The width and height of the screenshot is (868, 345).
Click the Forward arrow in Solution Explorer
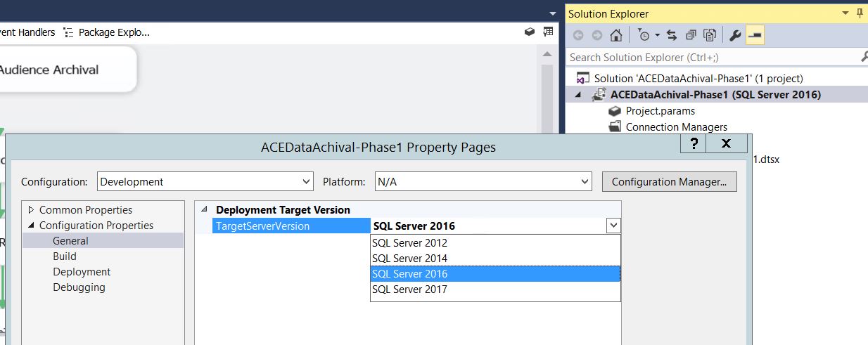point(597,35)
